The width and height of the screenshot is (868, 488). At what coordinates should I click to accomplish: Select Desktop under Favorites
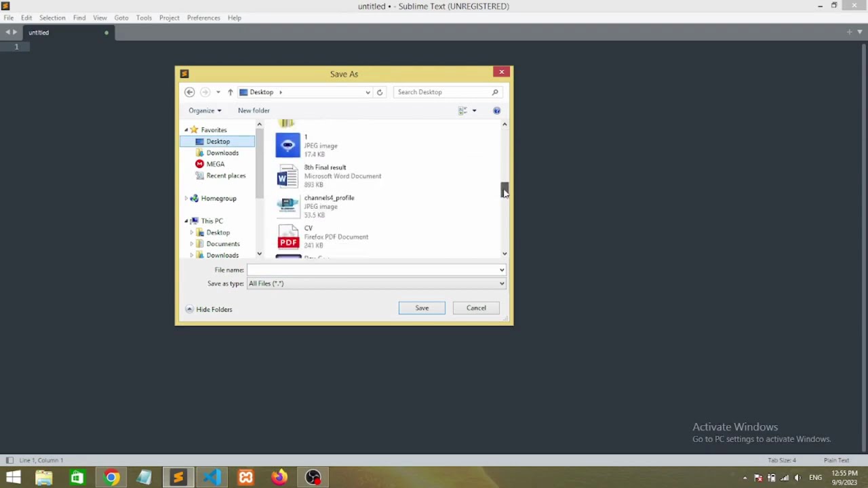[218, 142]
